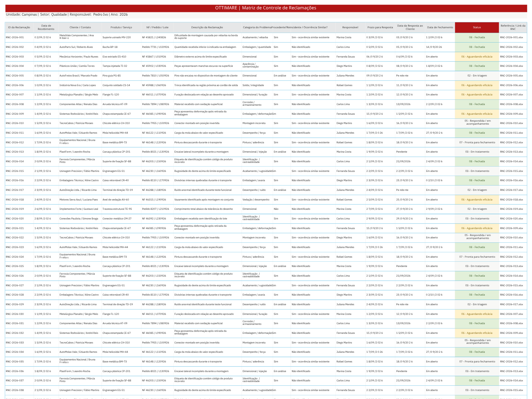
Task: Click 'Travessa estrutural TE-95' product cell
Action: tap(121, 209)
